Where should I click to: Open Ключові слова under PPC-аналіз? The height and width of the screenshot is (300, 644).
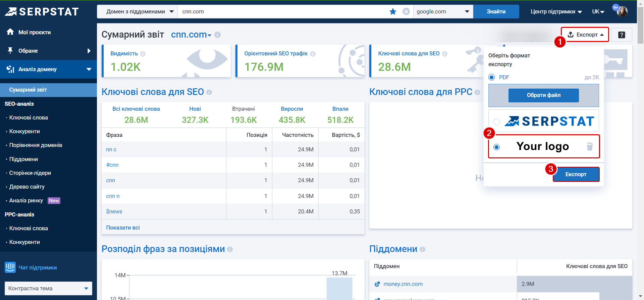(29, 228)
